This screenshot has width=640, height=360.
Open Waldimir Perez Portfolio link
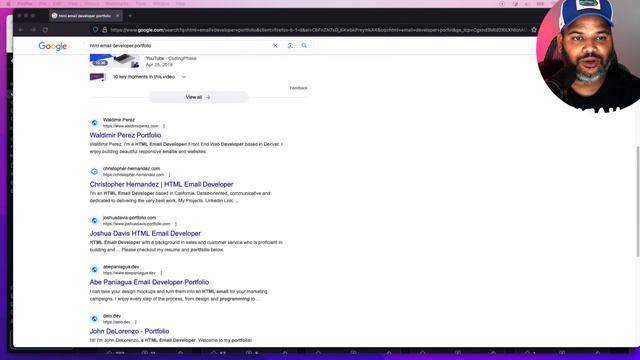125,135
